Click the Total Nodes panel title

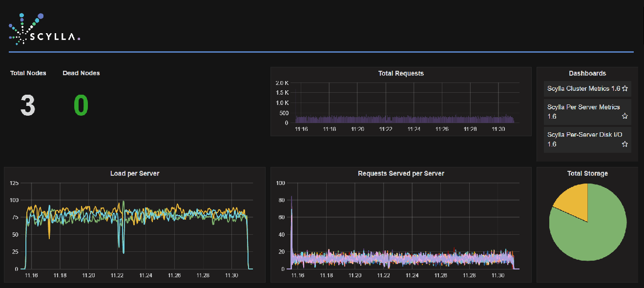28,73
